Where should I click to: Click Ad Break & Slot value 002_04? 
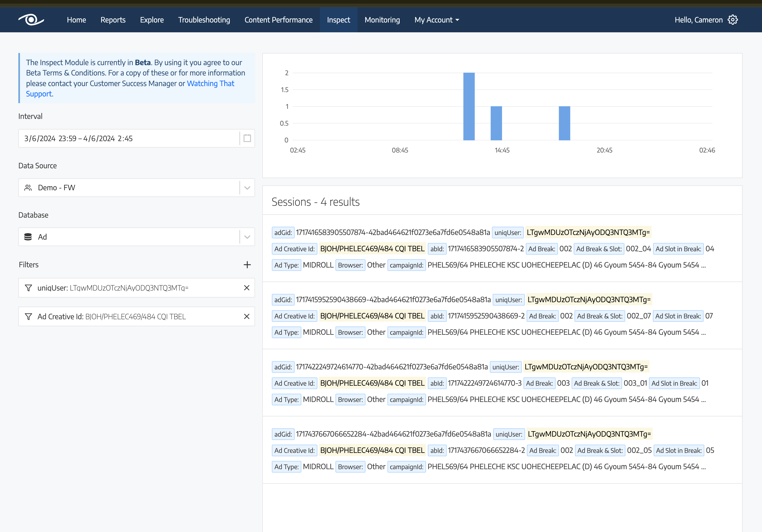(638, 249)
